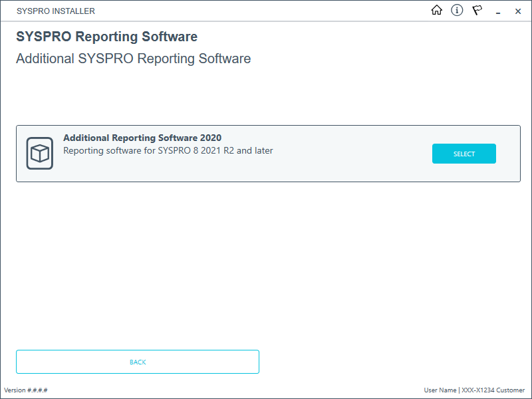This screenshot has height=399, width=532.
Task: Click the Home icon in title bar
Action: point(437,11)
